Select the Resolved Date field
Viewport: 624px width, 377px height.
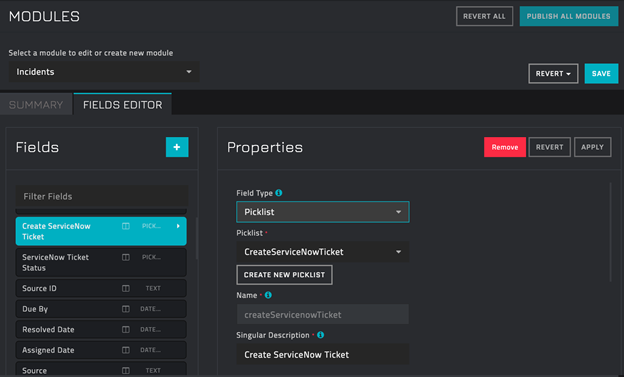click(101, 330)
